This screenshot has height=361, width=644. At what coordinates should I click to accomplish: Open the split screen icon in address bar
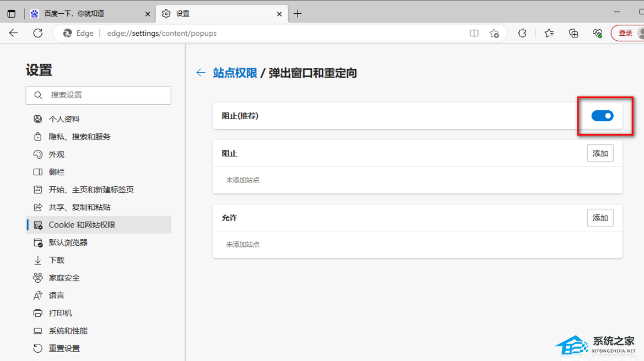[x=474, y=33]
